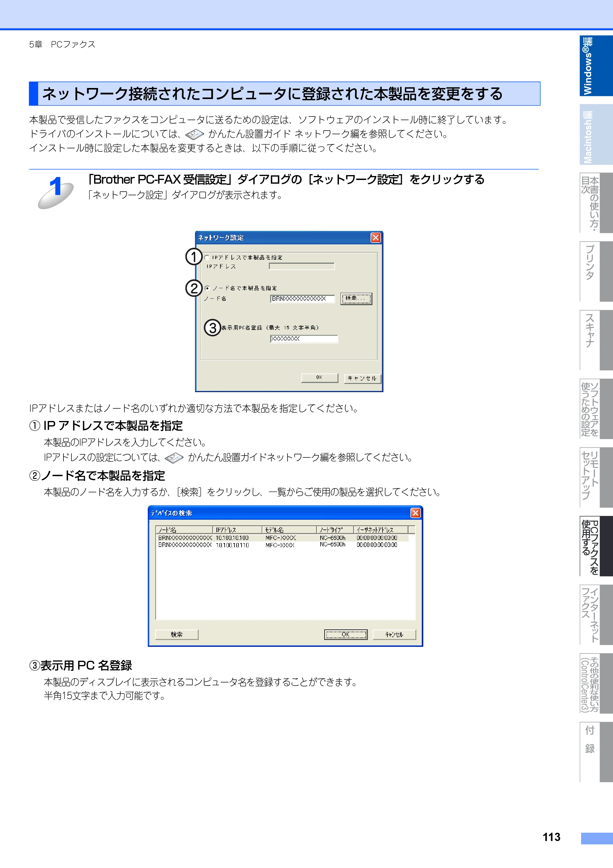
Task: Open the 付録 side tab
Action: click(596, 752)
